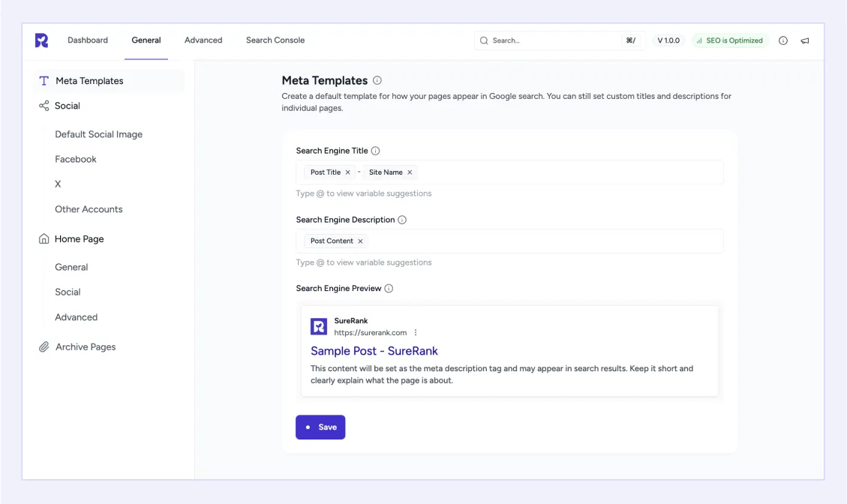Click inside the Search Engine Description field
Screen dimensions: 847x504
[509, 241]
